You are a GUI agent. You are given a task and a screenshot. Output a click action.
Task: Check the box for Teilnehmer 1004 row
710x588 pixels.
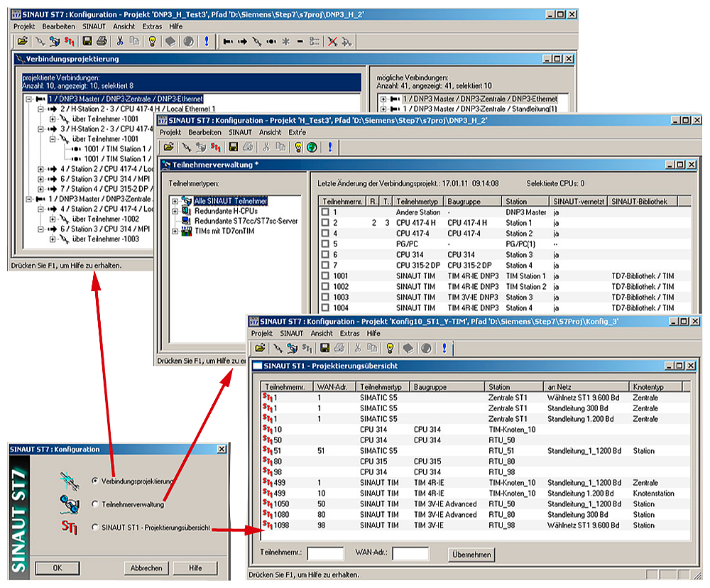point(325,307)
